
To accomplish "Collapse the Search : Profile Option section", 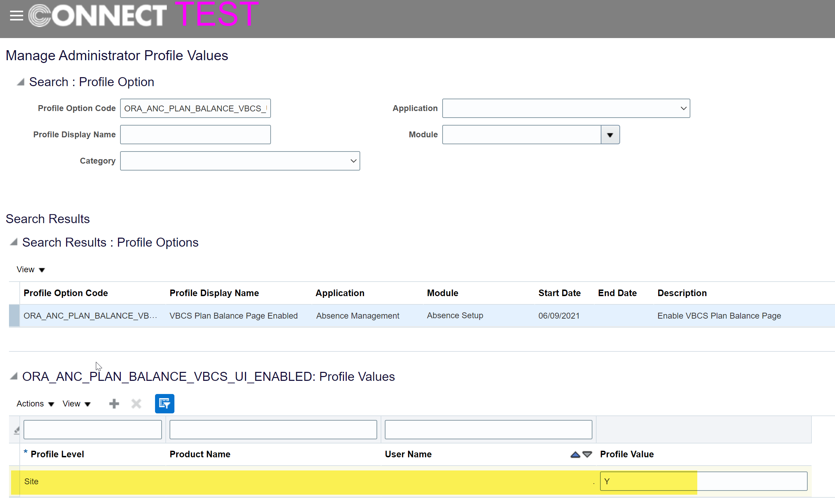I will (20, 82).
